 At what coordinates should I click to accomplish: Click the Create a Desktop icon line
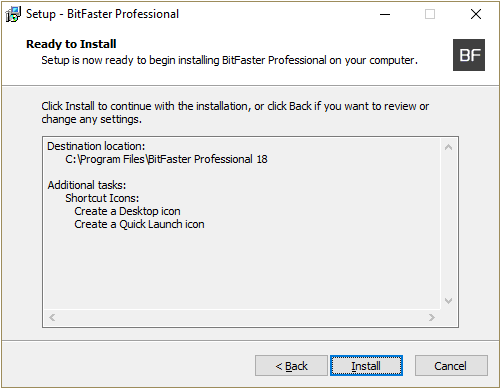127,211
